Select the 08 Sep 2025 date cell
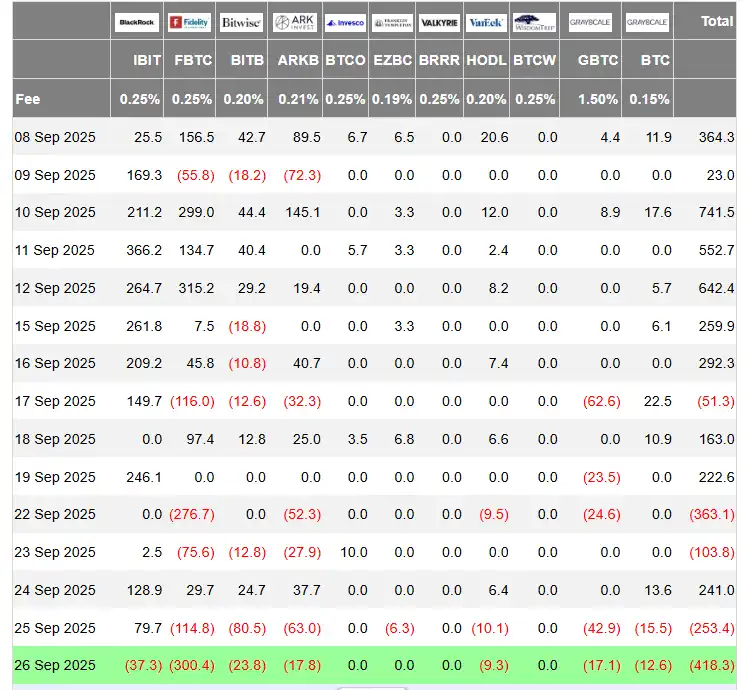This screenshot has height=690, width=745. (55, 137)
